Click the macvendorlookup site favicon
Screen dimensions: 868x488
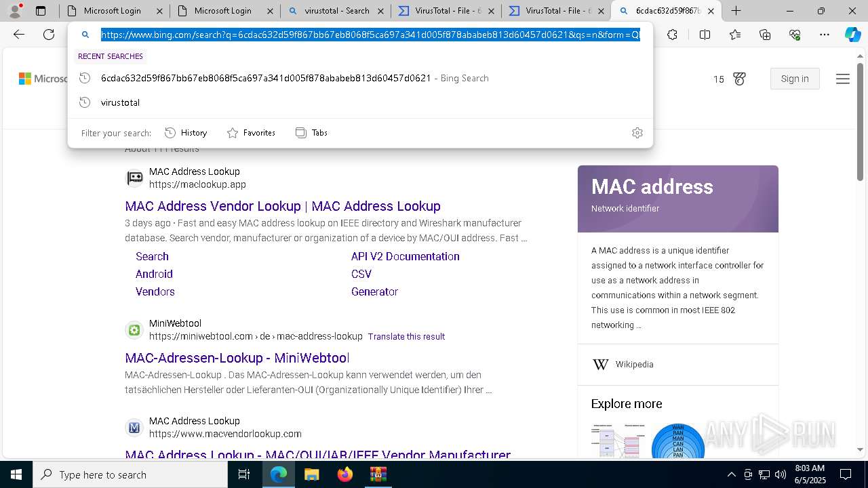(x=134, y=428)
